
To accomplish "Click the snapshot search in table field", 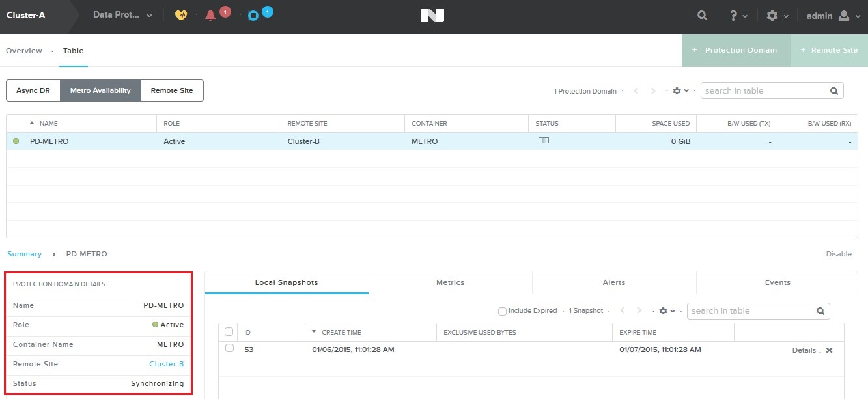I will [x=751, y=311].
